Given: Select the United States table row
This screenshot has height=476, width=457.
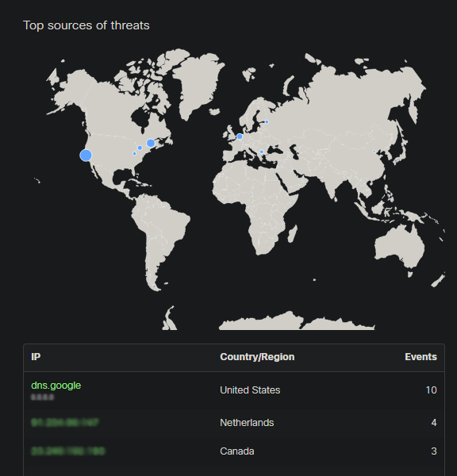Looking at the screenshot, I should (234, 390).
